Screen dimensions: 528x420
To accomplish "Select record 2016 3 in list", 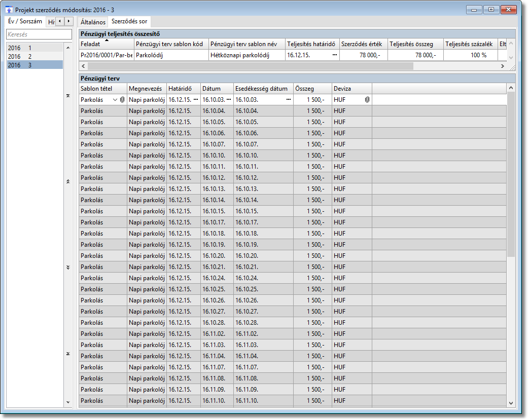I will point(34,65).
